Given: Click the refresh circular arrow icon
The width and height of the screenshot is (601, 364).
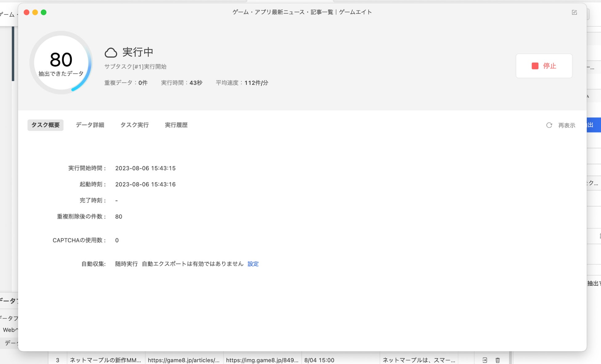Looking at the screenshot, I should [x=549, y=125].
